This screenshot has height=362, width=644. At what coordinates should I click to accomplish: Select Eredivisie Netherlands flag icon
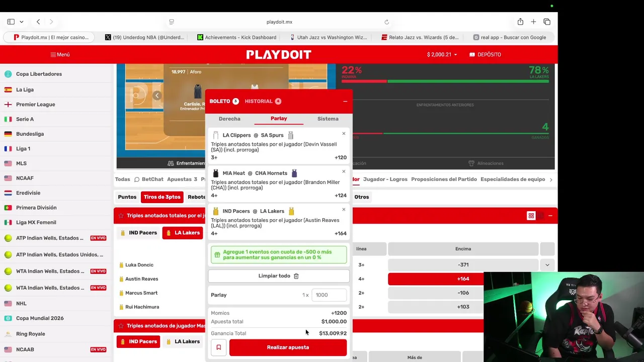click(8, 193)
